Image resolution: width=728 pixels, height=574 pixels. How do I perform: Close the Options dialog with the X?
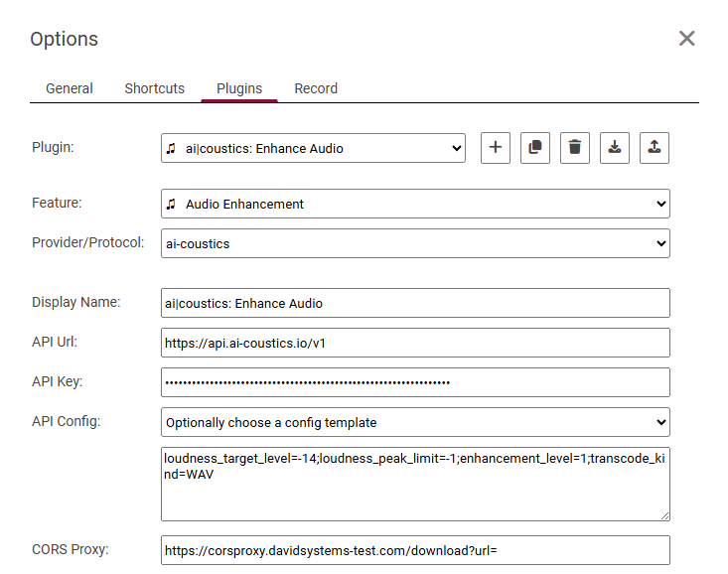[686, 39]
